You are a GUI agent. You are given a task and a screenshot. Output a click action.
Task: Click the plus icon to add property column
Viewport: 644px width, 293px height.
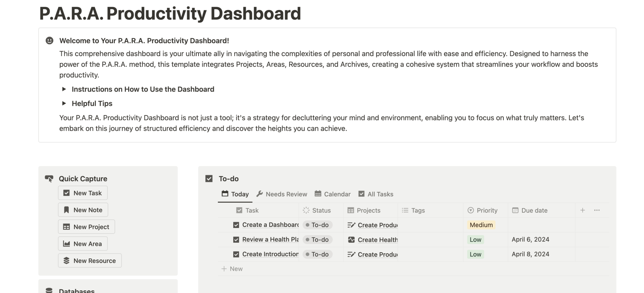click(x=582, y=210)
